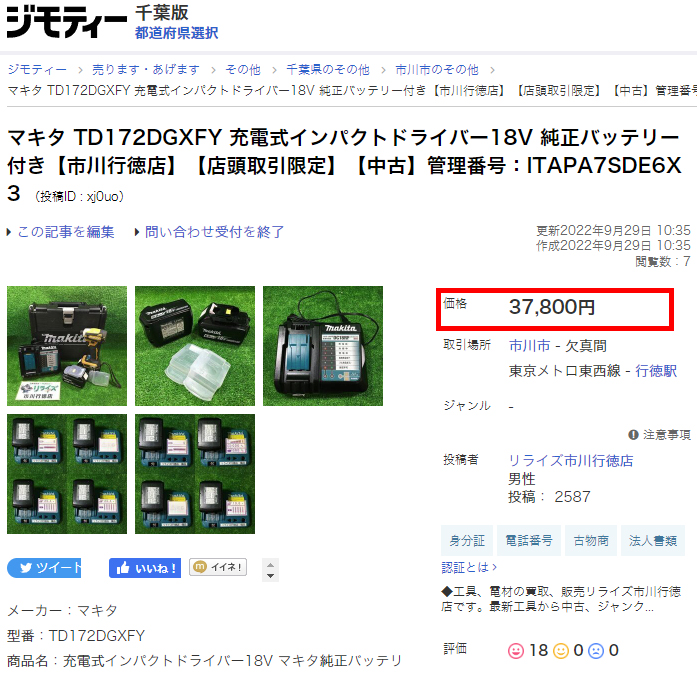Click the ジモティー logo
Viewport: 697px width, 677px height.
(66, 22)
